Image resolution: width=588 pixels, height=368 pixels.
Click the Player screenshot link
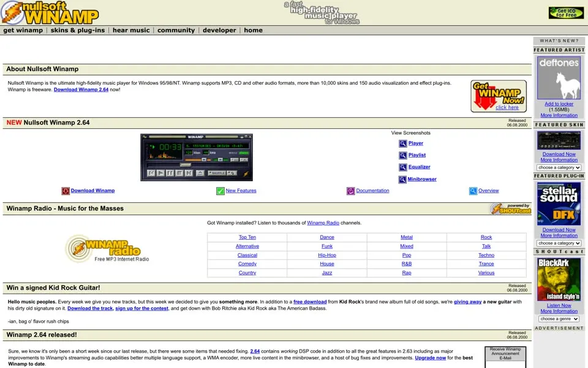[x=415, y=144]
